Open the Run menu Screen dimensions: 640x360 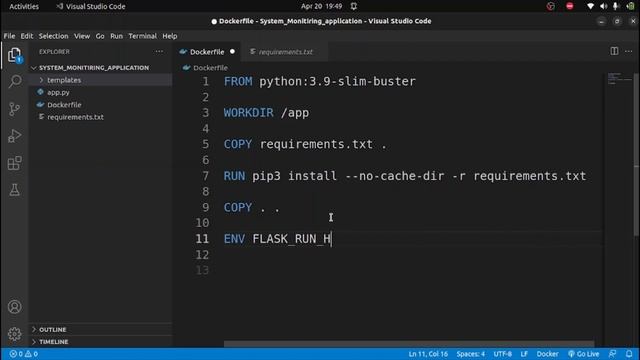[x=116, y=36]
